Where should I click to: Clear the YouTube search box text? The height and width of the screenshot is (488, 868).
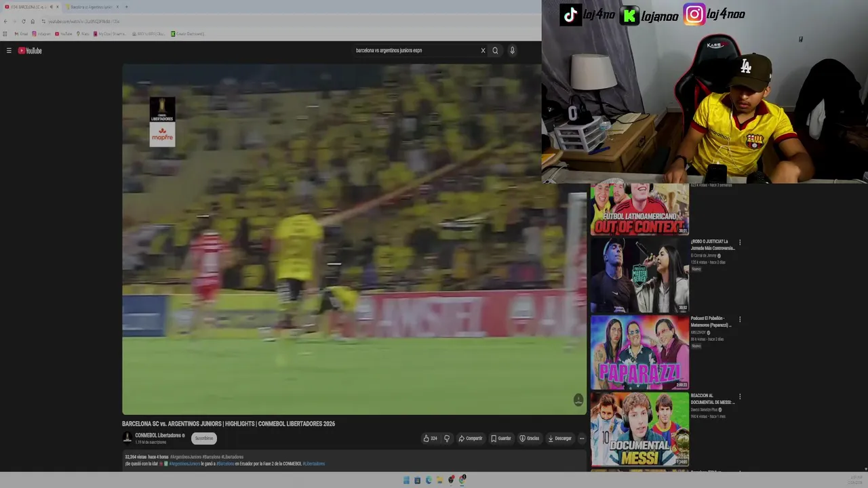coord(483,50)
